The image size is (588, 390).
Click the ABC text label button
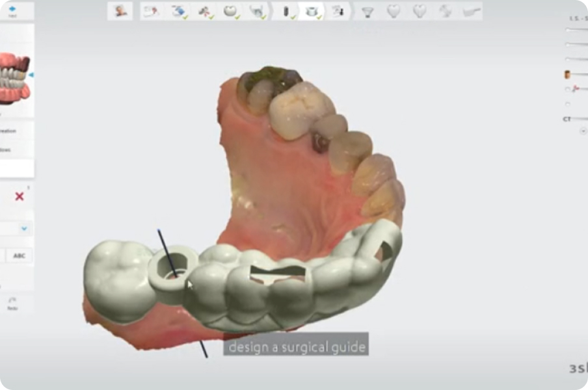point(19,255)
